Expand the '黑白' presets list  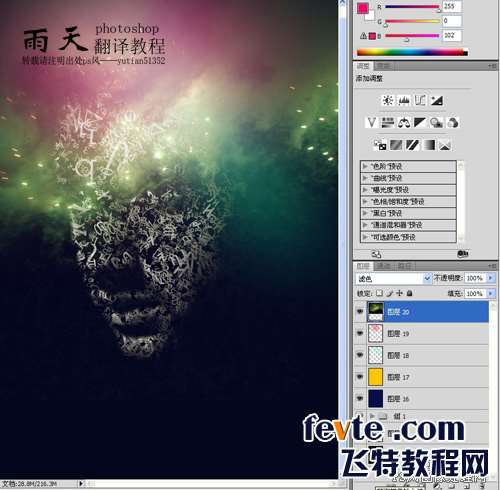point(365,213)
